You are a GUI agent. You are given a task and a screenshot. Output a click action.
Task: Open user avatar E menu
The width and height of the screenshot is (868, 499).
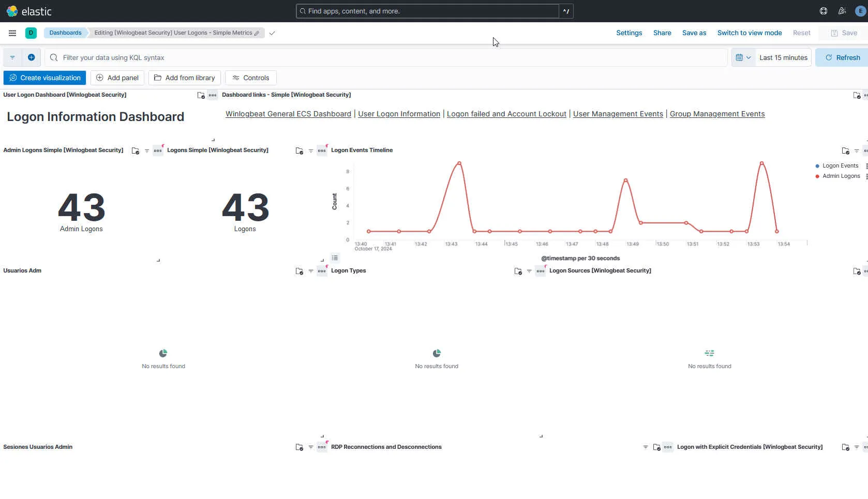pos(860,11)
